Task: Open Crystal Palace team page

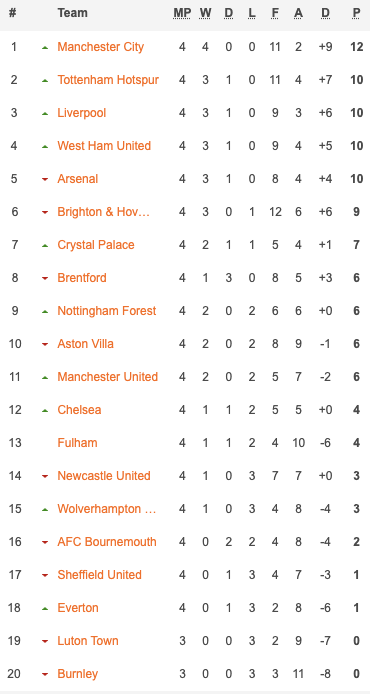Action: tap(96, 245)
